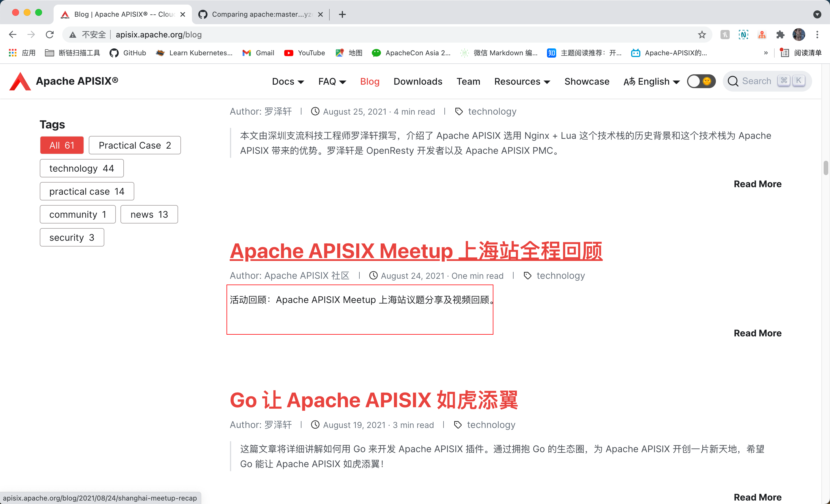Click the Chrome three-dot menu icon
The width and height of the screenshot is (830, 504).
point(817,34)
